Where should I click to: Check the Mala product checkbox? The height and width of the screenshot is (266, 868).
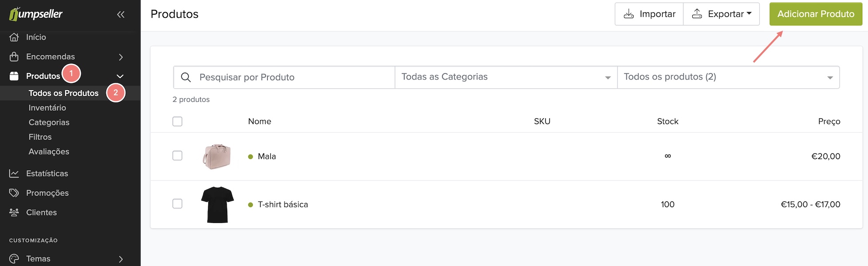tap(177, 156)
